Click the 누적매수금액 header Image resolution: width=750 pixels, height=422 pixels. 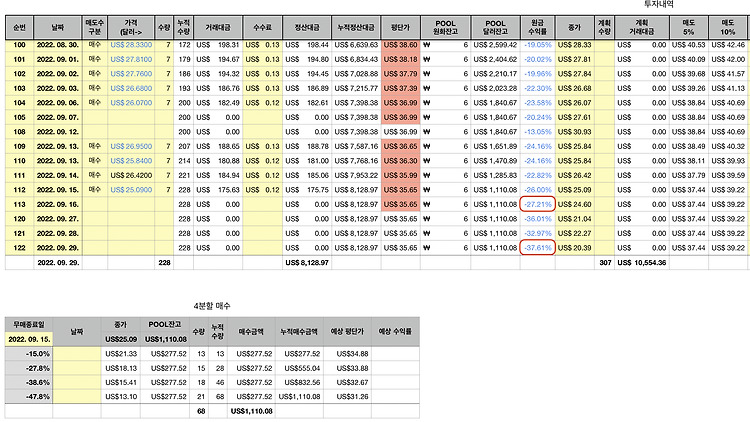pos(299,331)
